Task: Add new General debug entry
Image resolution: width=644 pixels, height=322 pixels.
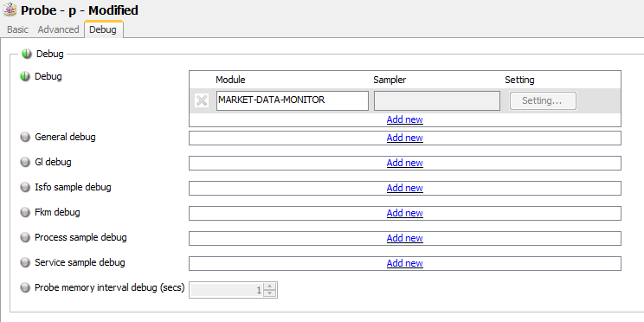Action: pos(404,138)
